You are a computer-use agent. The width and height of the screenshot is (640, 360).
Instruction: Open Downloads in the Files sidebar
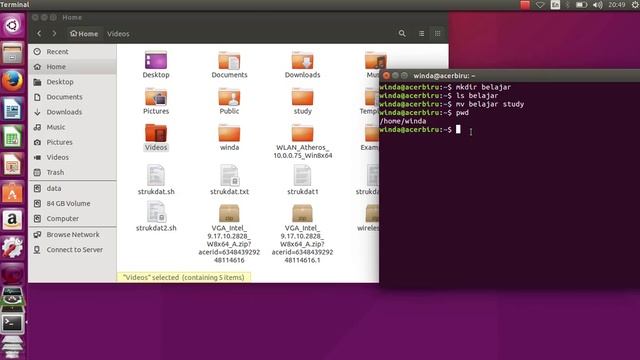(x=73, y=112)
